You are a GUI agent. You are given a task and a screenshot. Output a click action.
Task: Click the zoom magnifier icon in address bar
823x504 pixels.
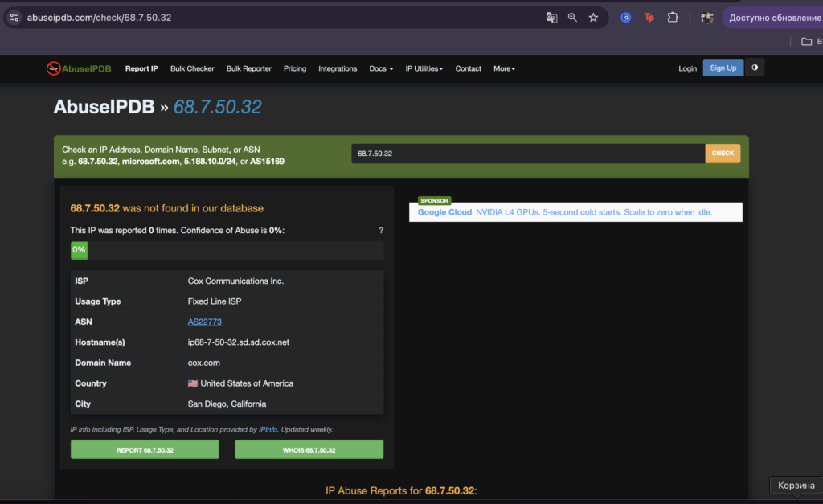(x=572, y=18)
